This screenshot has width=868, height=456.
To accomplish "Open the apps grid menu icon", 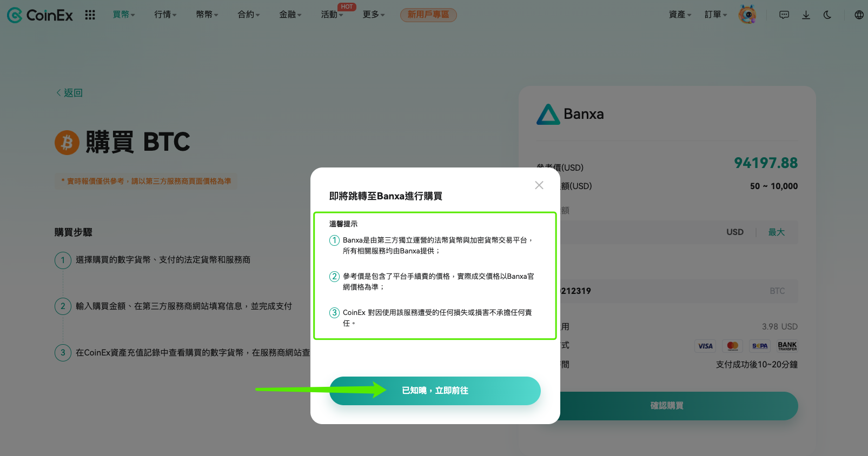I will pos(90,15).
